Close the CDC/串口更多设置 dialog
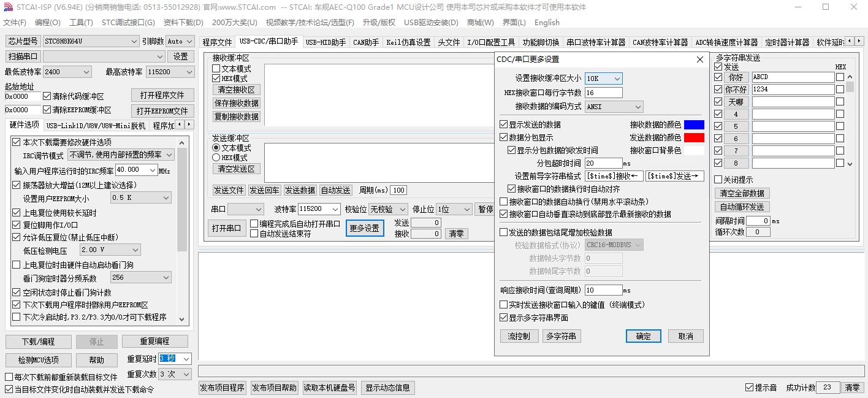The image size is (868, 398). tap(699, 59)
